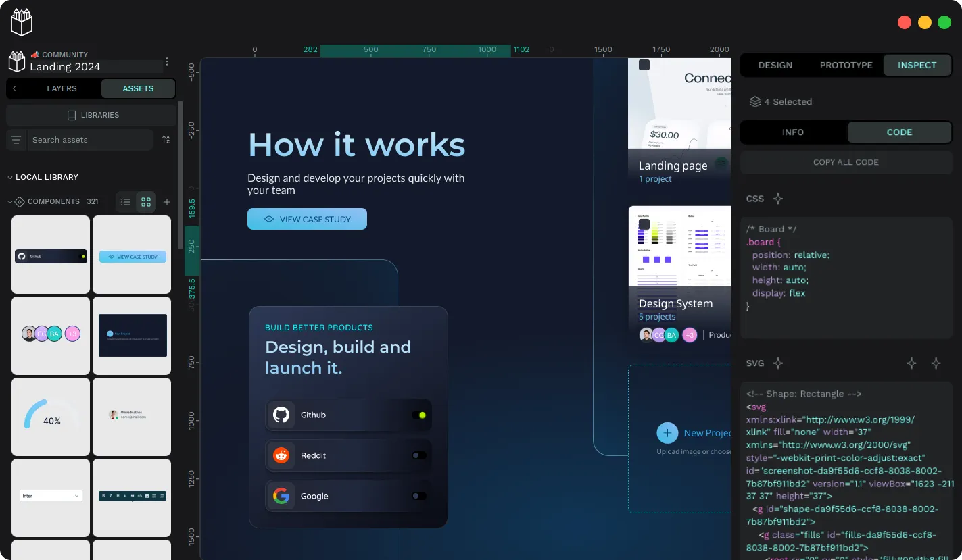The width and height of the screenshot is (962, 560).
Task: Click the eye icon in View Case Study
Action: click(x=269, y=219)
